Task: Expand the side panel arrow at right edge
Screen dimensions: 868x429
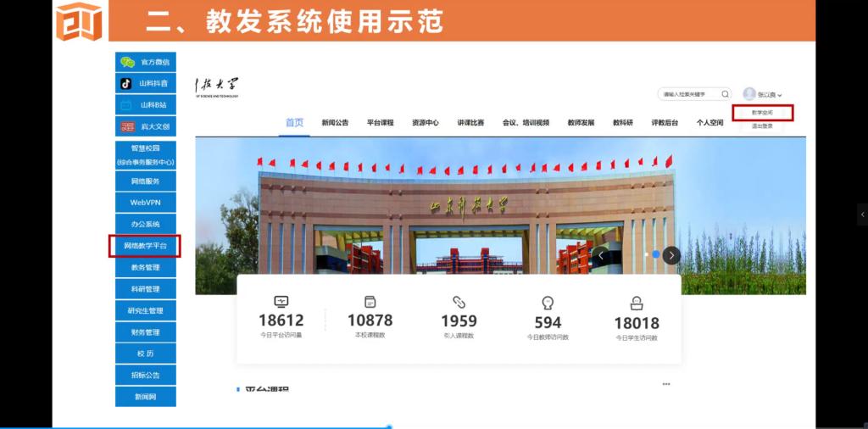Action: pyautogui.click(x=862, y=214)
